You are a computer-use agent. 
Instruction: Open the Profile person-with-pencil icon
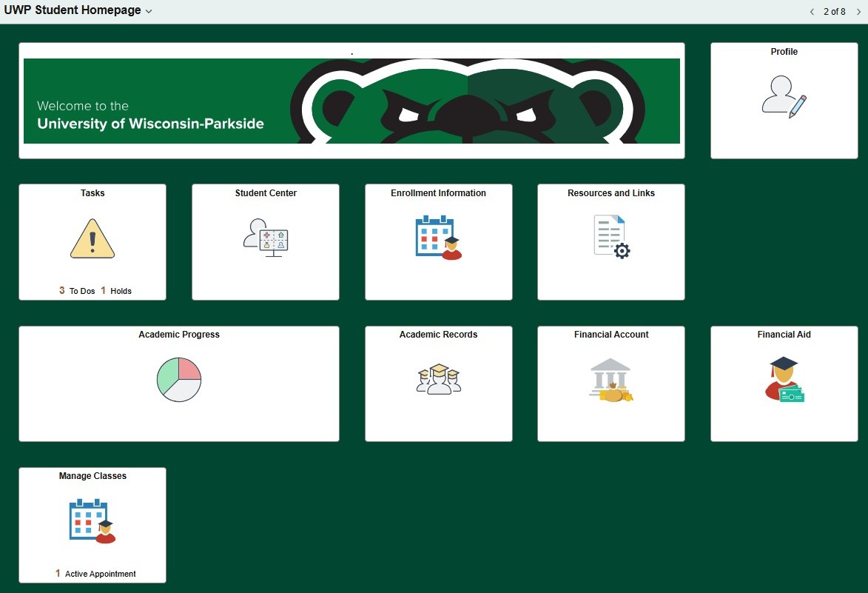click(784, 96)
